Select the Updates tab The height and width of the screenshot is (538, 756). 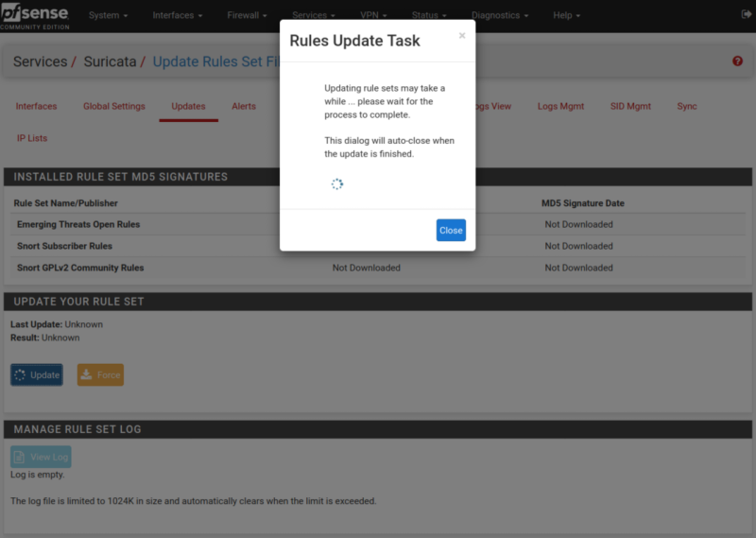(x=188, y=106)
